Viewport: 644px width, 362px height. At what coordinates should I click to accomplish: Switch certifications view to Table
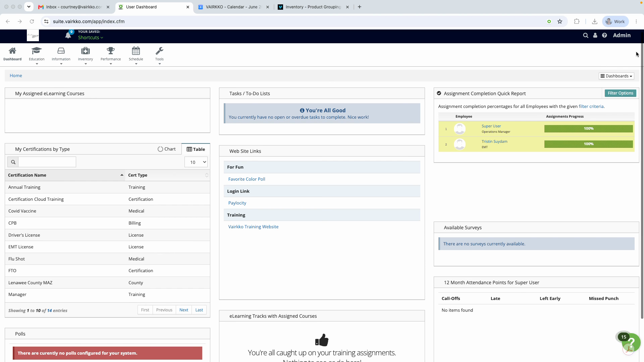coord(196,149)
